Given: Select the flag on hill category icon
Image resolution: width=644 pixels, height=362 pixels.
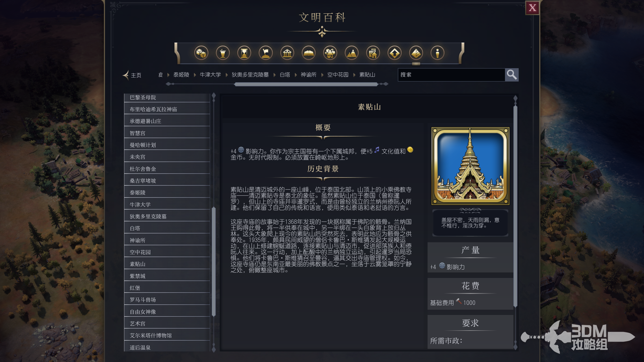Looking at the screenshot, I should click(266, 53).
